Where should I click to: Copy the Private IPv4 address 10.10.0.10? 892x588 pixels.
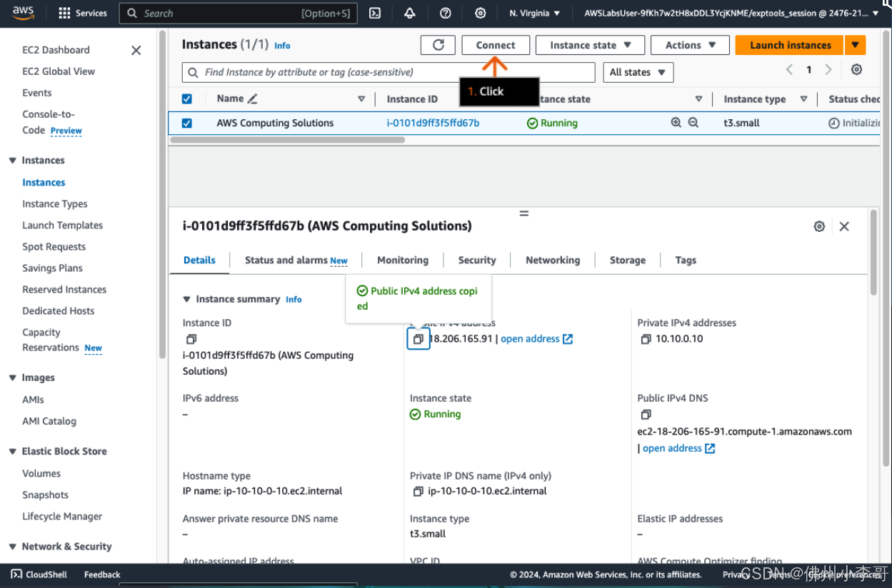coord(646,340)
